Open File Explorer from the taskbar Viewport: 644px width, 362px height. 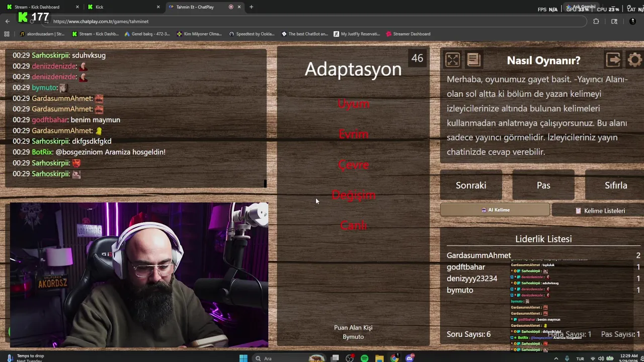click(x=379, y=358)
